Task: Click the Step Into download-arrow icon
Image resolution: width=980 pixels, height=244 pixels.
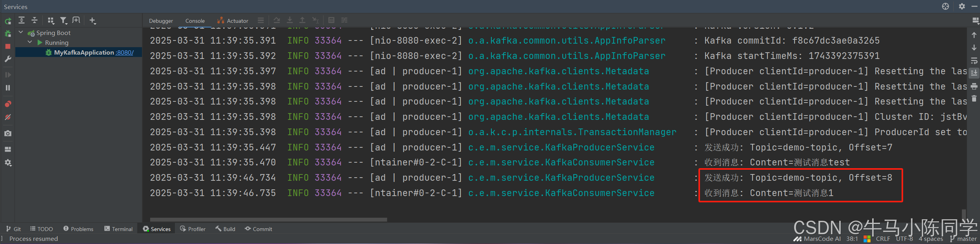Action: [x=290, y=20]
